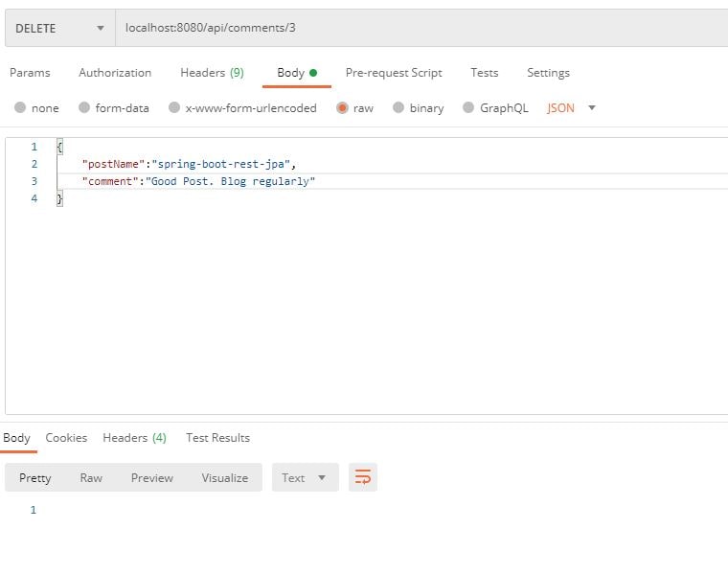The height and width of the screenshot is (575, 728).
Task: Click the request URL input field
Action: click(421, 28)
